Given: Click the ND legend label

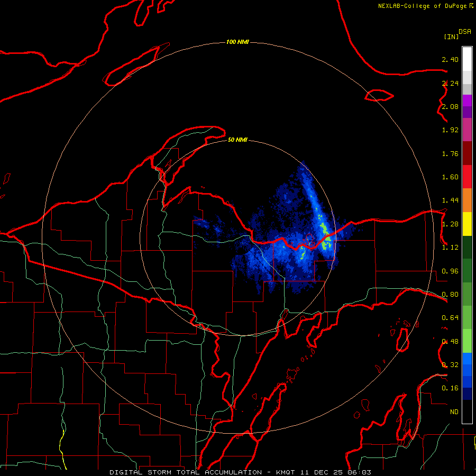Looking at the screenshot, I should 454,412.
